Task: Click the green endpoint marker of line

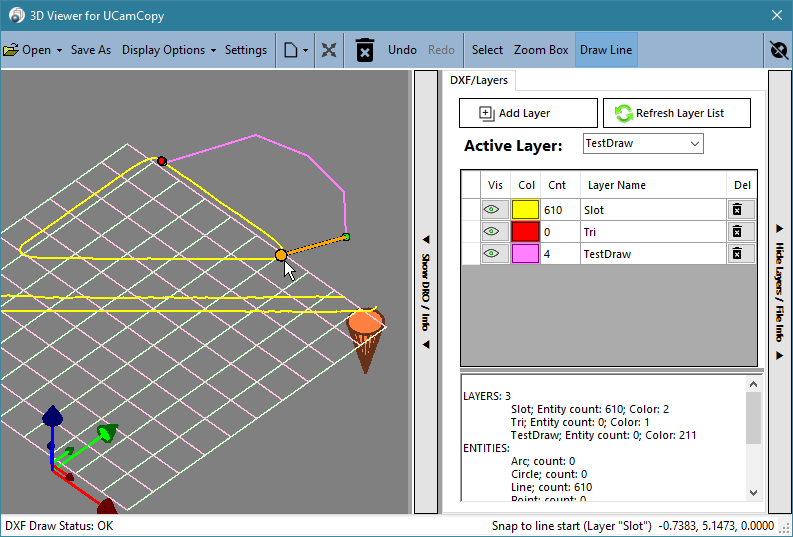Action: [346, 237]
